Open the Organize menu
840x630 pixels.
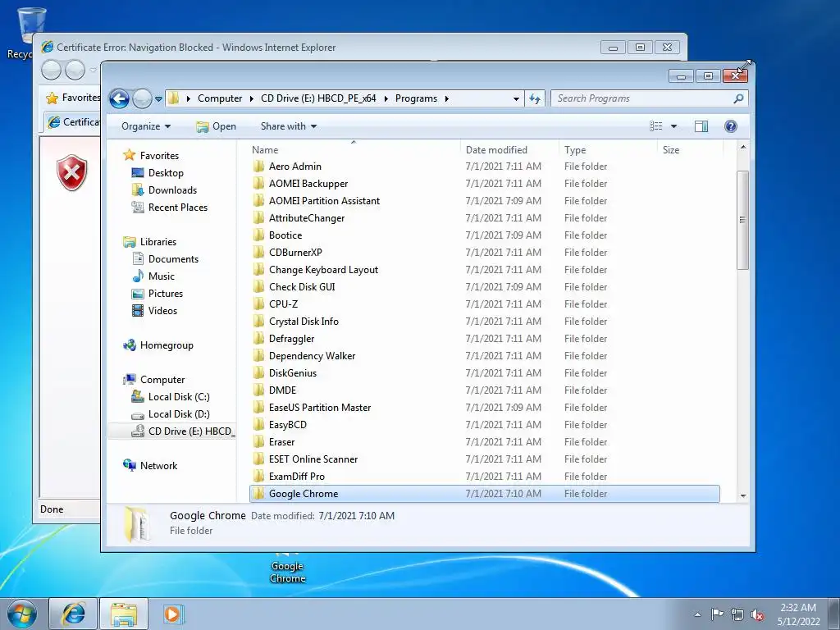coord(146,126)
